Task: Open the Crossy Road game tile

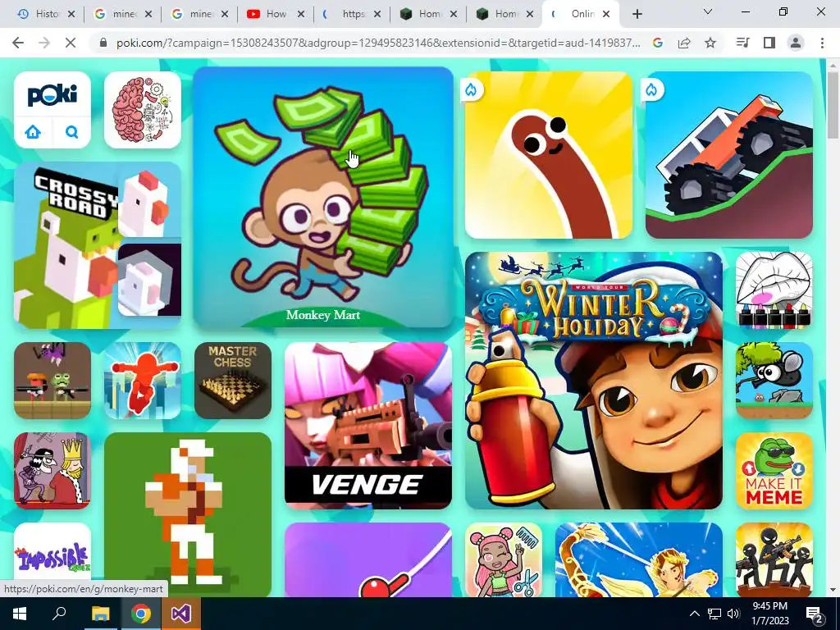Action: tap(98, 244)
